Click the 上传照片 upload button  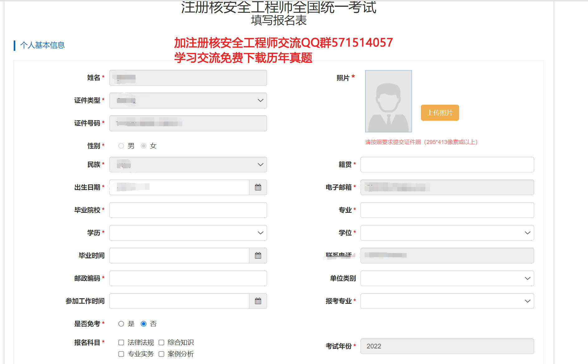[439, 113]
